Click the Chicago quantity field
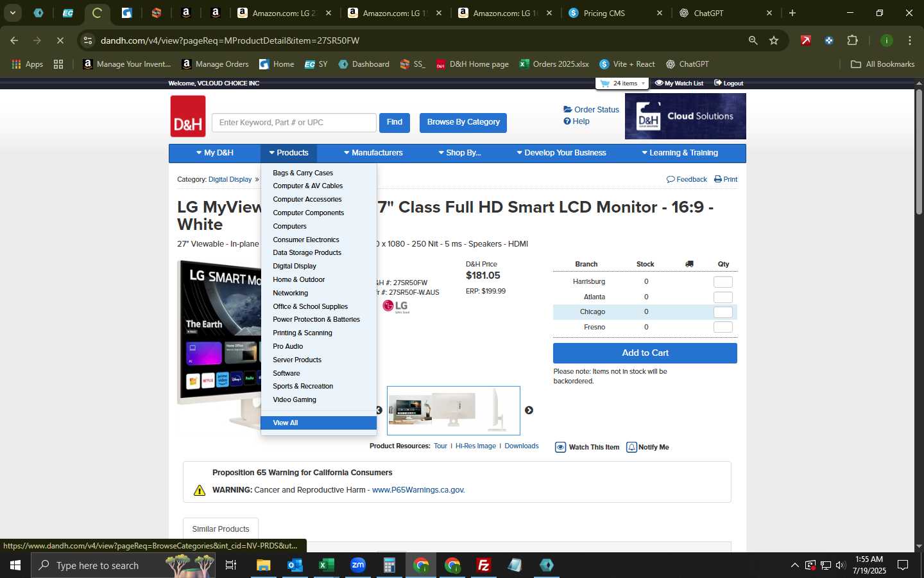The height and width of the screenshot is (578, 924). (723, 312)
